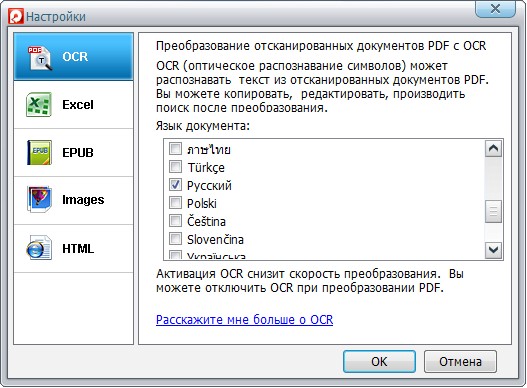
Task: Switch to the HTML settings tab
Action: (x=73, y=248)
